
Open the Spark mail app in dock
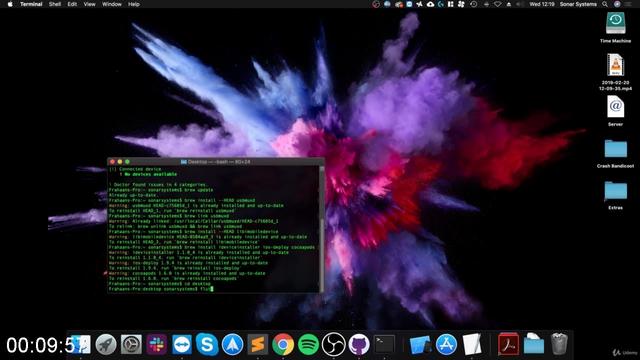pyautogui.click(x=233, y=344)
